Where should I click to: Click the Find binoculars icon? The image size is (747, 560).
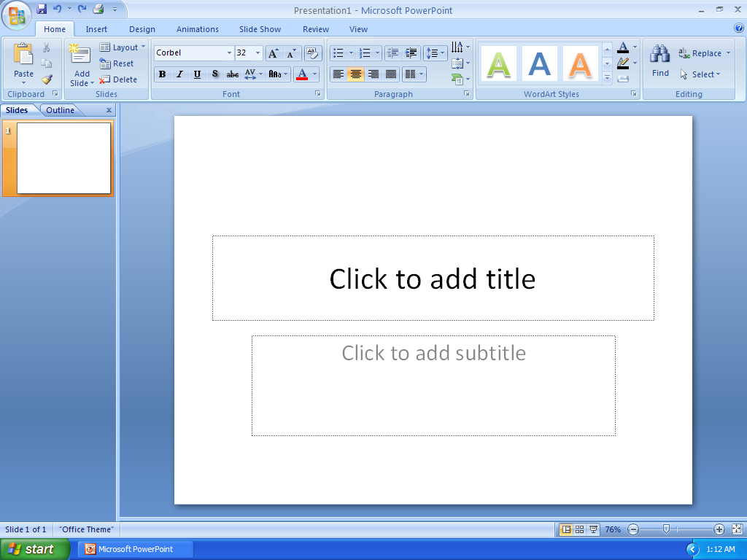click(x=659, y=52)
